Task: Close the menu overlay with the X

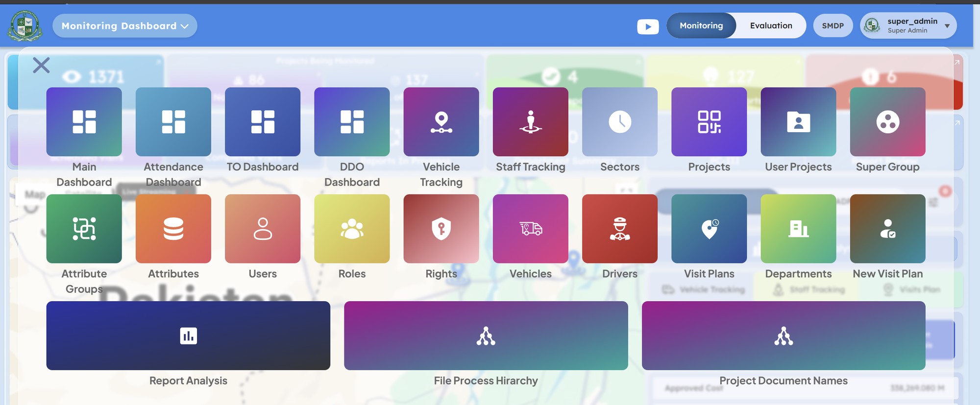Action: pyautogui.click(x=41, y=65)
